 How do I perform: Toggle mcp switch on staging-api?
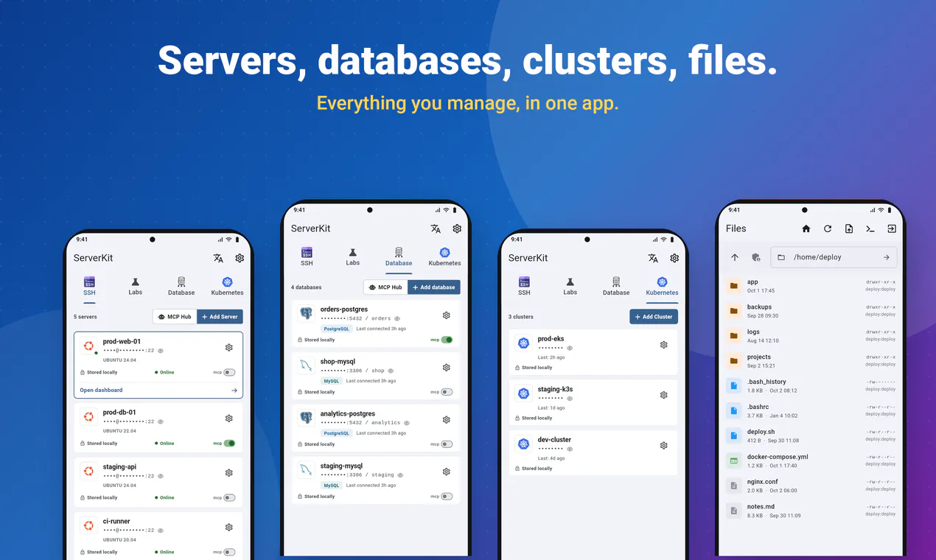click(230, 497)
